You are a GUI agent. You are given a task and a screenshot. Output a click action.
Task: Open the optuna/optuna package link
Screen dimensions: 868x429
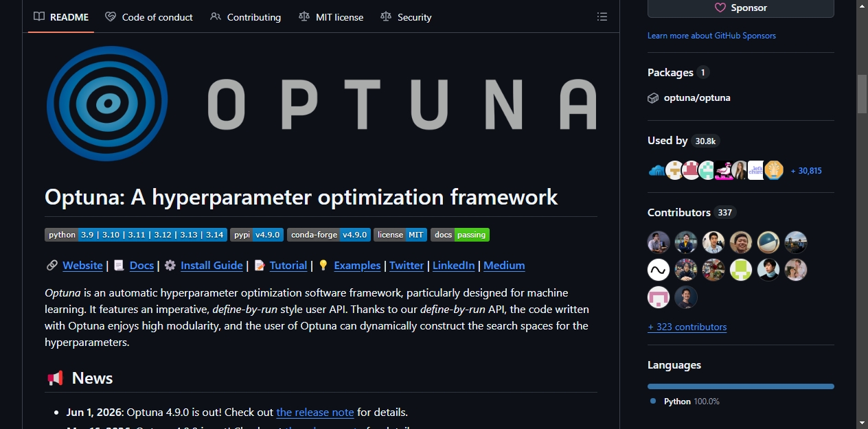point(697,97)
